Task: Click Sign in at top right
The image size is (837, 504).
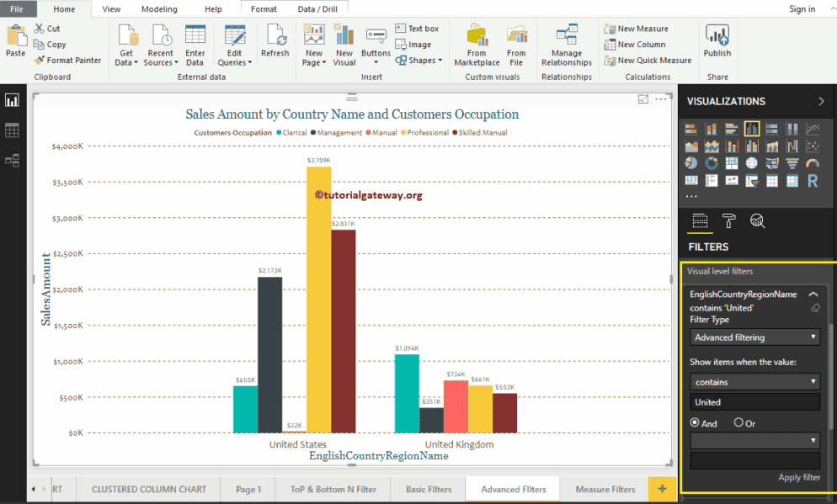Action: coord(802,9)
